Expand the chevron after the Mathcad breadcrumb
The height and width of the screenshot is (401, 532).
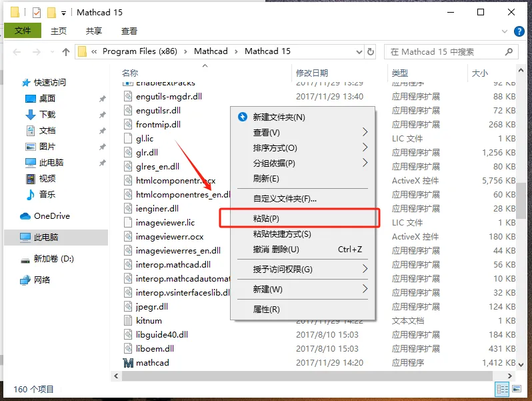(x=236, y=51)
